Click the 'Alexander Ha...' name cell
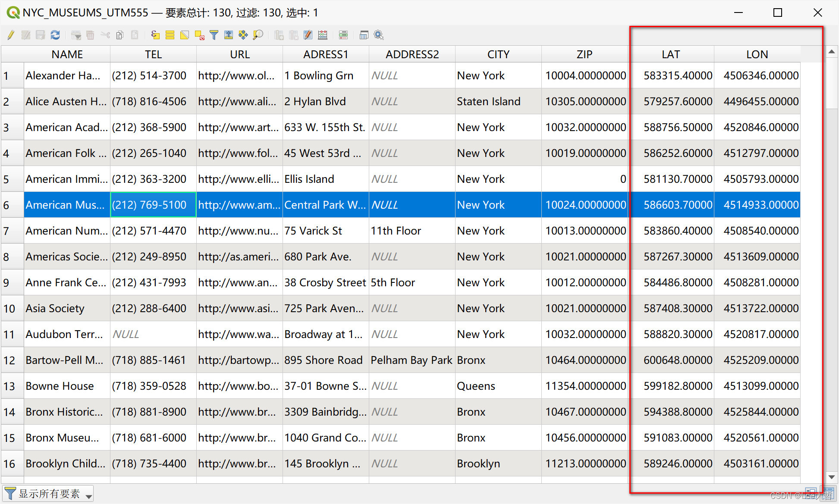839x504 pixels. (x=67, y=76)
